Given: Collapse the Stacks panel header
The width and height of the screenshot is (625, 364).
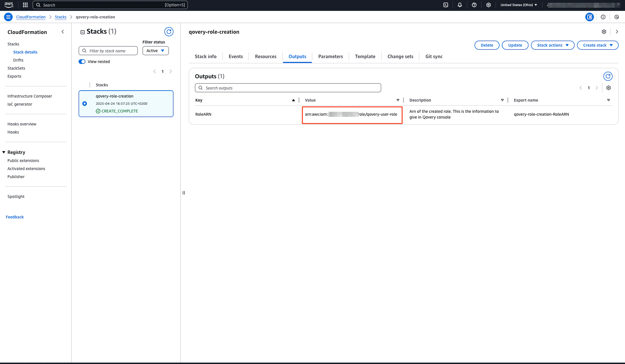Looking at the screenshot, I should click(82, 32).
